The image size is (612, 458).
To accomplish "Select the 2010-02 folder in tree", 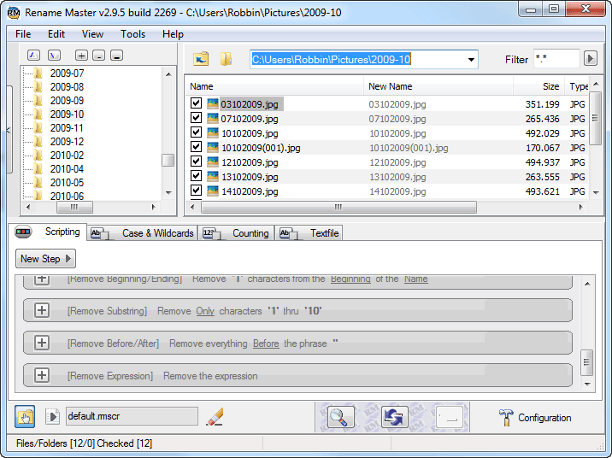I will (67, 155).
